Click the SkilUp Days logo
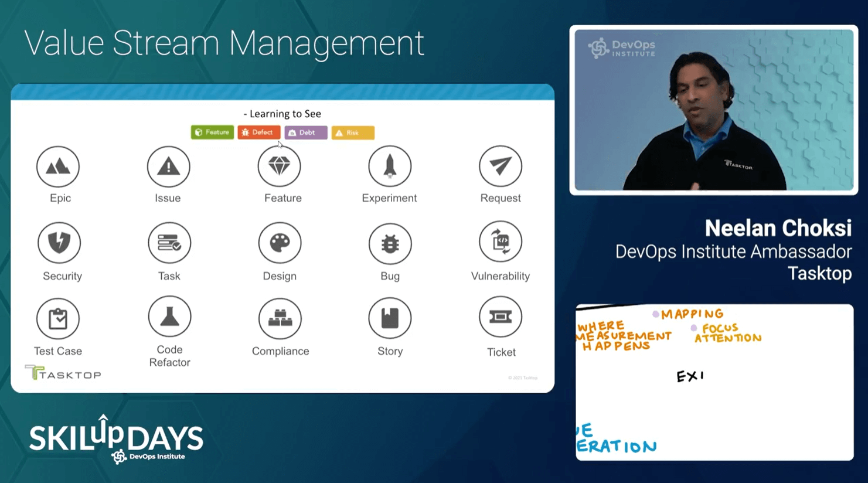 click(x=116, y=440)
